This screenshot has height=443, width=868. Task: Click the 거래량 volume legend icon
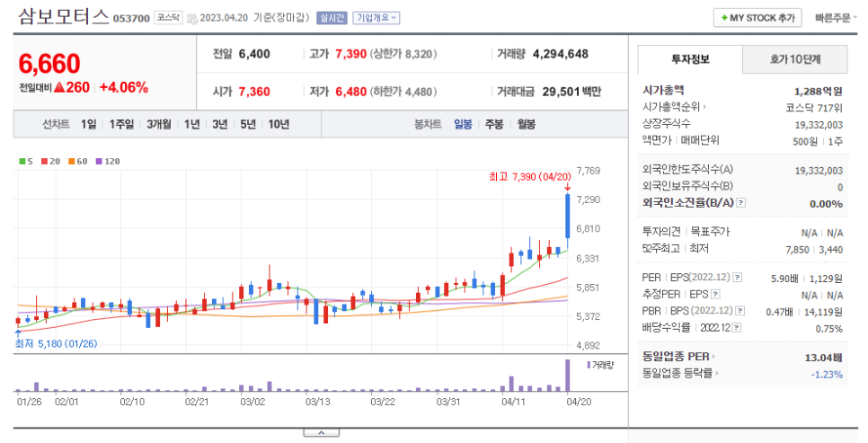589,365
